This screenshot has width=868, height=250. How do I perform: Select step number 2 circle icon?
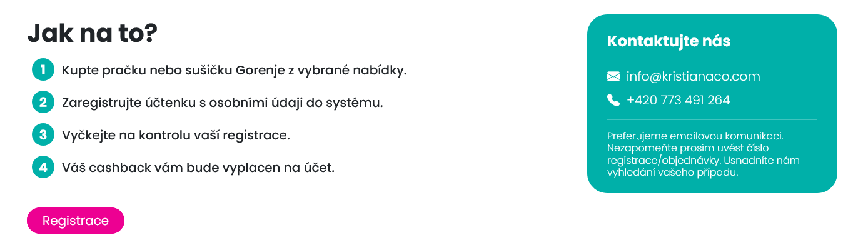tap(43, 102)
